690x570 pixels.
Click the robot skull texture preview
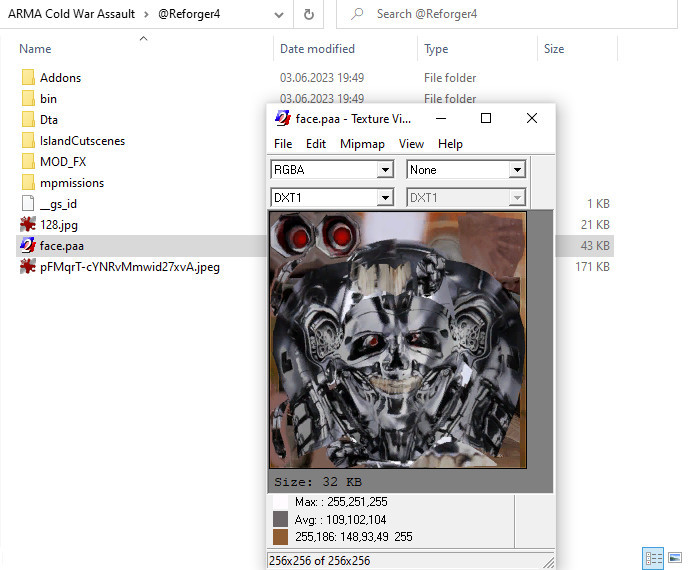point(398,340)
